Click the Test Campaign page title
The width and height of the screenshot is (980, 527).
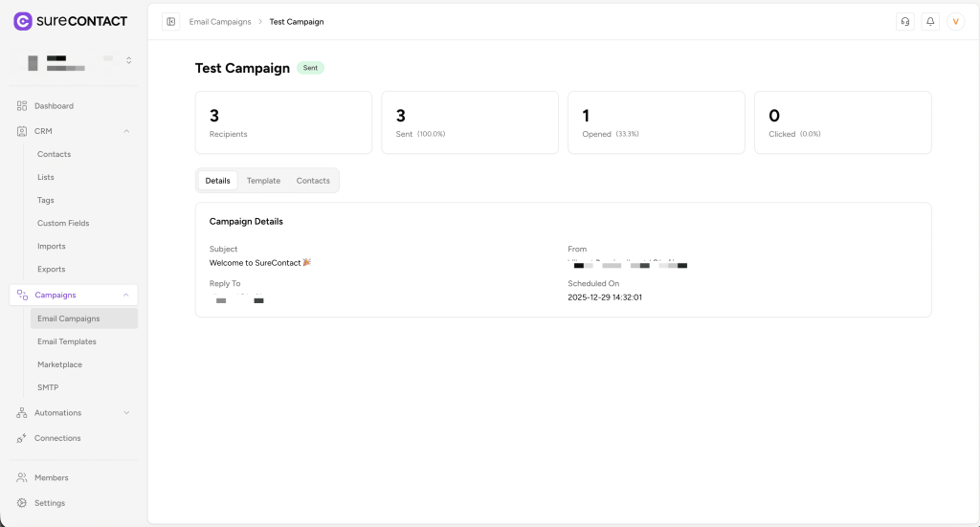(x=242, y=68)
